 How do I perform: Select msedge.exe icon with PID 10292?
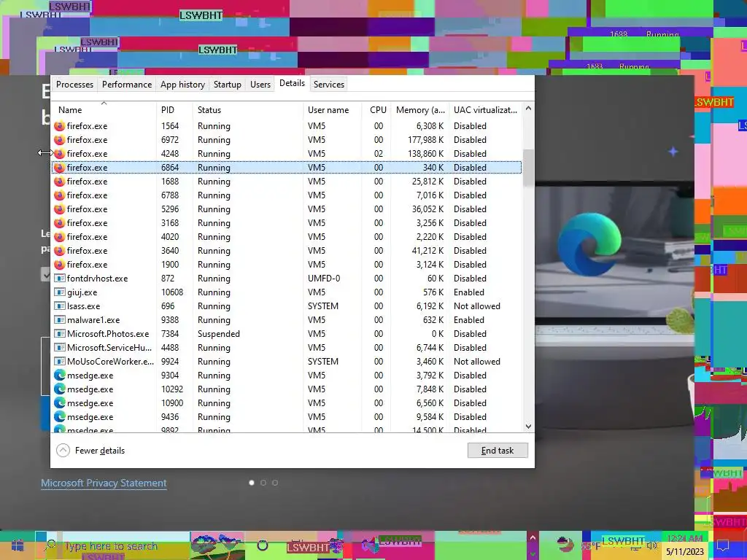click(x=60, y=389)
